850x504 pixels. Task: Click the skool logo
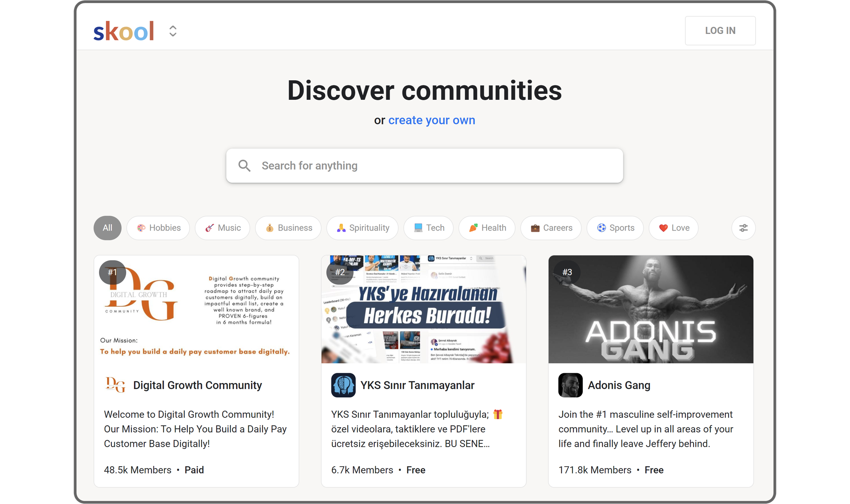coord(123,31)
